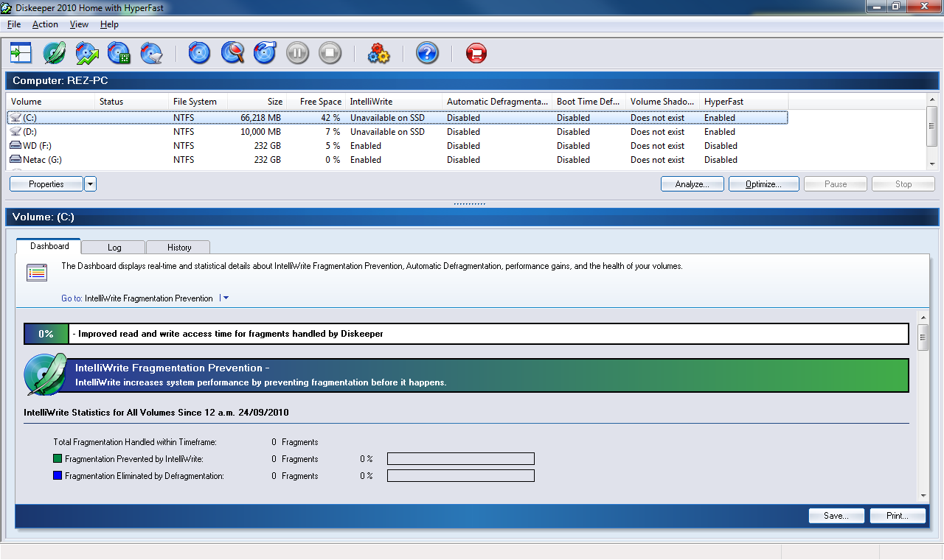Open the View menu
Viewport: 944px width, 560px height.
[x=79, y=24]
